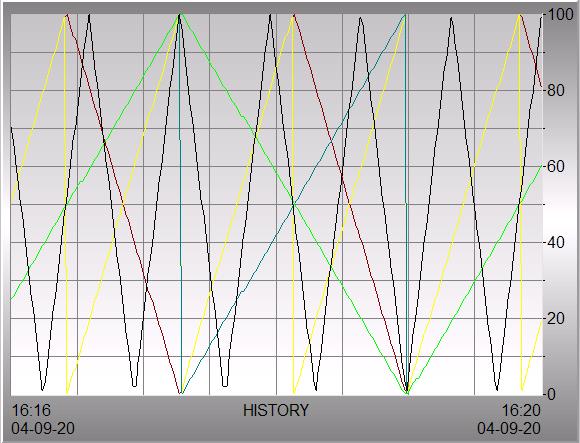Click the end date 04-09-20 under 16:20

[x=509, y=428]
